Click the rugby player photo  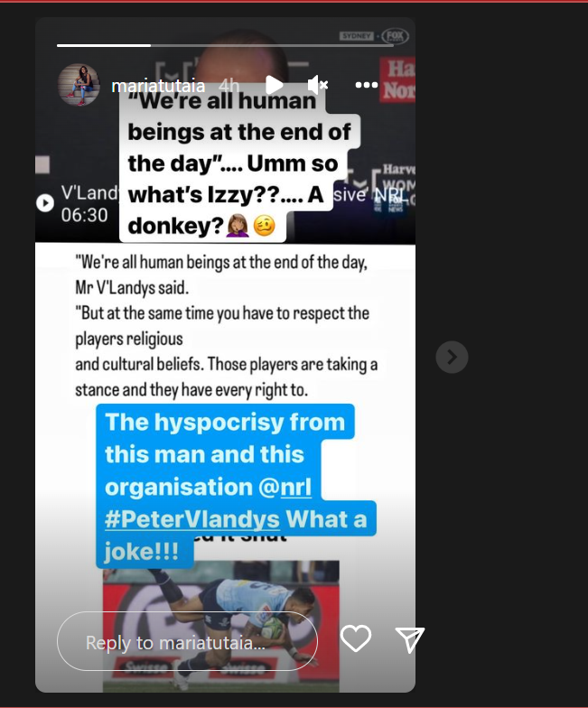pyautogui.click(x=220, y=626)
